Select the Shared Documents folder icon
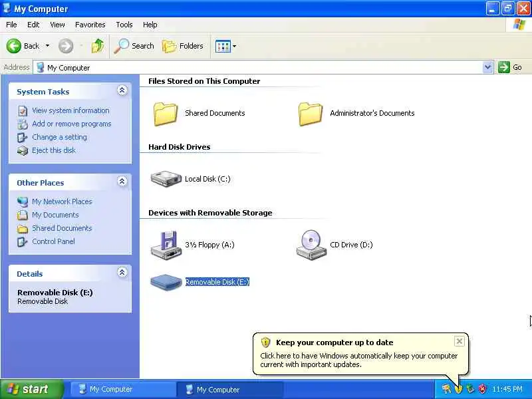 point(166,114)
